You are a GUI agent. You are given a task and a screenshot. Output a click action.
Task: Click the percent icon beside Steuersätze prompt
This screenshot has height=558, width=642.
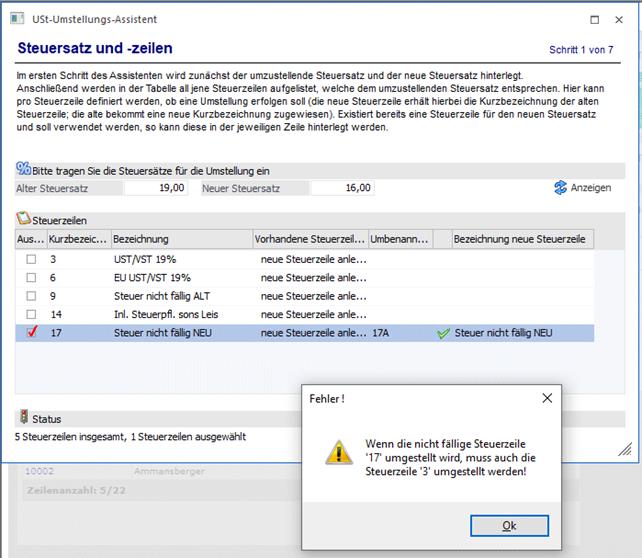point(23,170)
